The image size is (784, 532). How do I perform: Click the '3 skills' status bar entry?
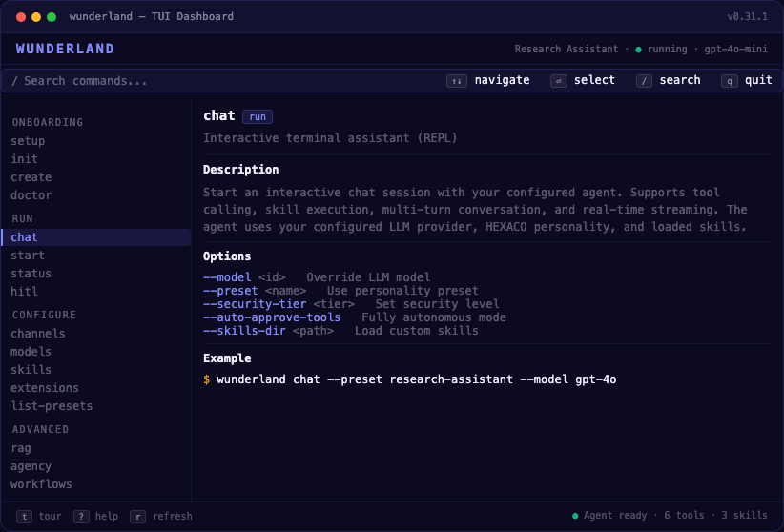pyautogui.click(x=745, y=515)
